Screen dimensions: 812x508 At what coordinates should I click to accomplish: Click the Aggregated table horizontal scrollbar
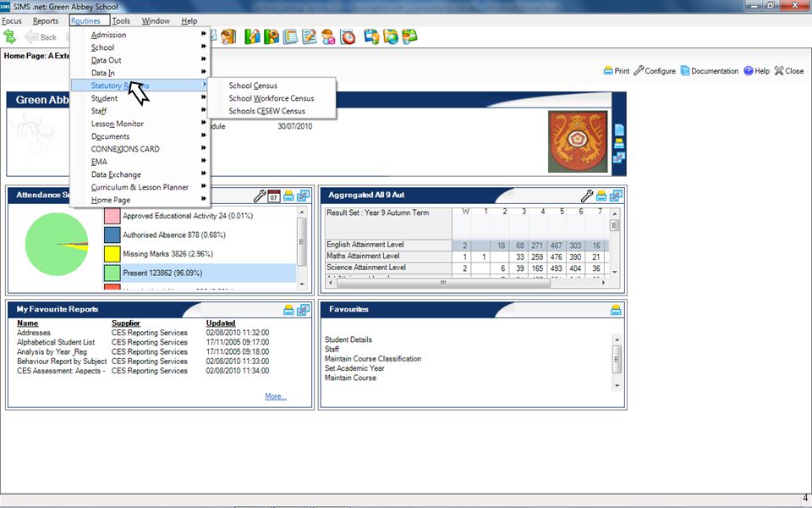(466, 283)
